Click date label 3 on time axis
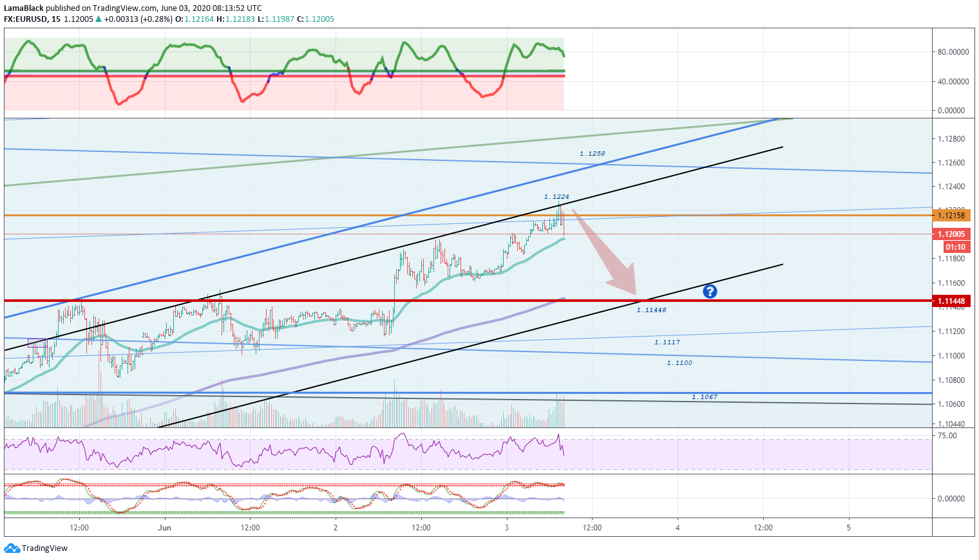 pos(506,528)
